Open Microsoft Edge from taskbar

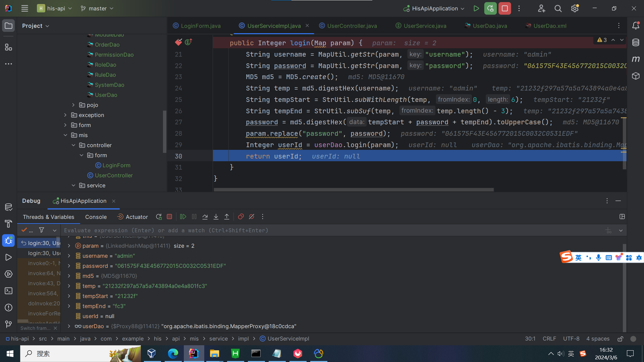(173, 354)
